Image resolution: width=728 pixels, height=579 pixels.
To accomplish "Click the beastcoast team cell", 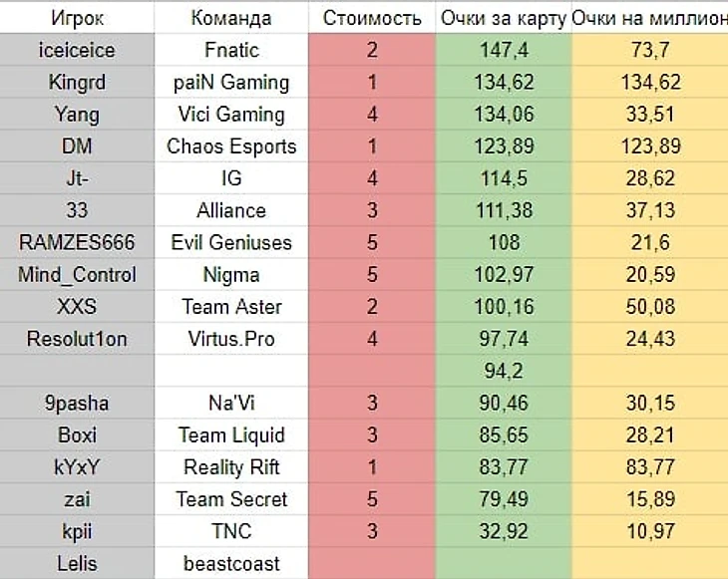I will coord(231,563).
